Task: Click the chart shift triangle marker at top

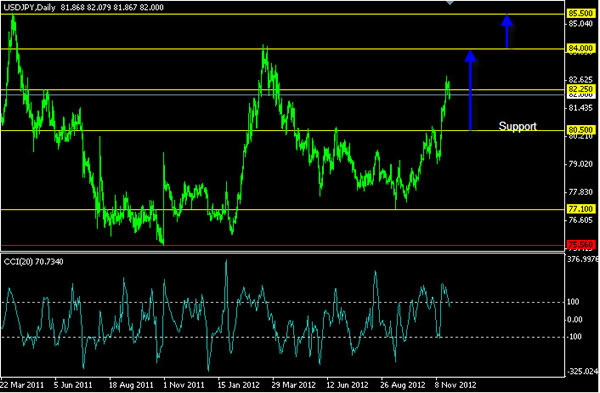Action: point(450,3)
